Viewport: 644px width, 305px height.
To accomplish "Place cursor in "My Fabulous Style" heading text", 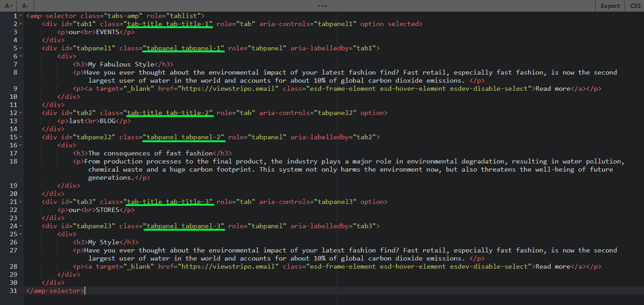I will [x=120, y=64].
